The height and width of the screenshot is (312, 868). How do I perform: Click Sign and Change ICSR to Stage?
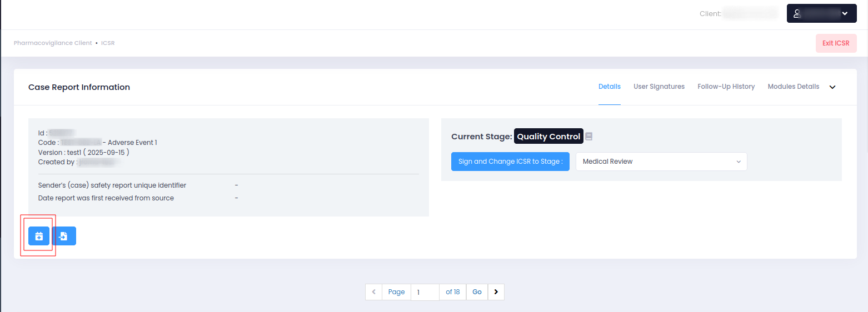[x=510, y=162]
